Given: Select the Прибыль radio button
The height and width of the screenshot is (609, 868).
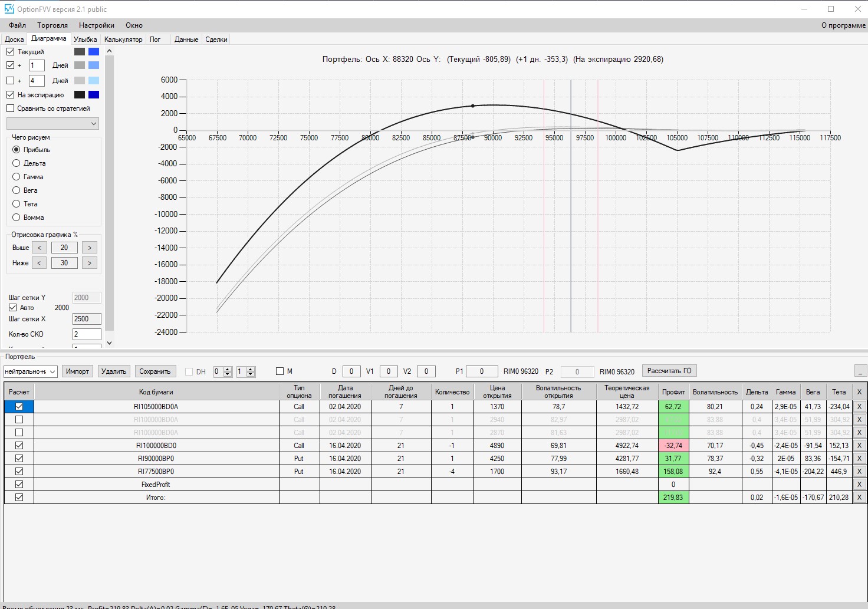Looking at the screenshot, I should (17, 150).
